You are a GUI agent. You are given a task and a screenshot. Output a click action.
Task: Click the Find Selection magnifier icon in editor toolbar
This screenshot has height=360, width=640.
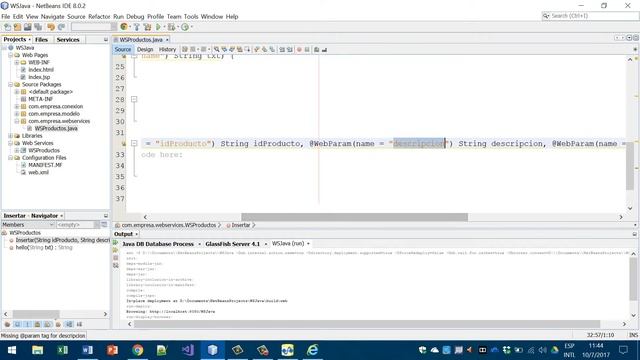[x=217, y=49]
